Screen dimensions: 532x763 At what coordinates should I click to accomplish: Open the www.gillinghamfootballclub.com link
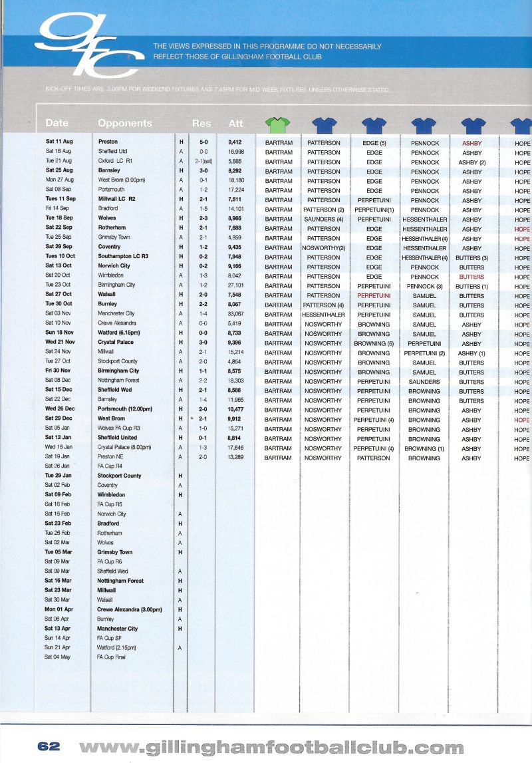pyautogui.click(x=271, y=747)
